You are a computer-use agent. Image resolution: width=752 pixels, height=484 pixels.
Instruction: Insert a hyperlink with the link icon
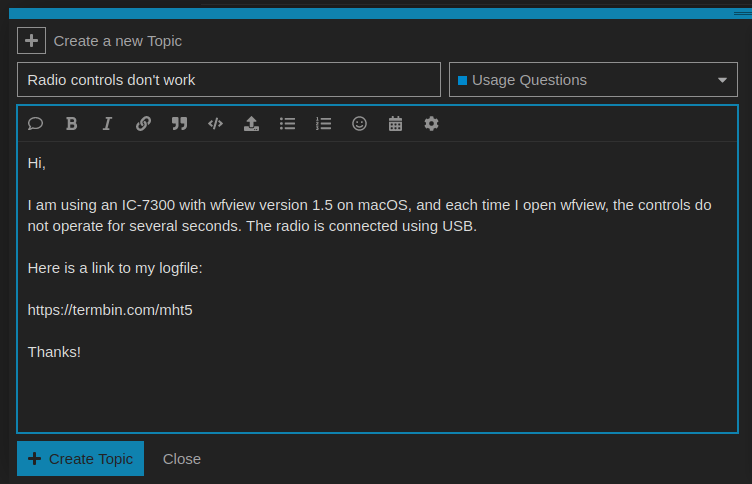coord(143,124)
